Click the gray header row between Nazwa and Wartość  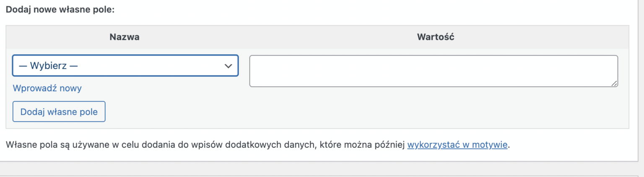coord(277,37)
